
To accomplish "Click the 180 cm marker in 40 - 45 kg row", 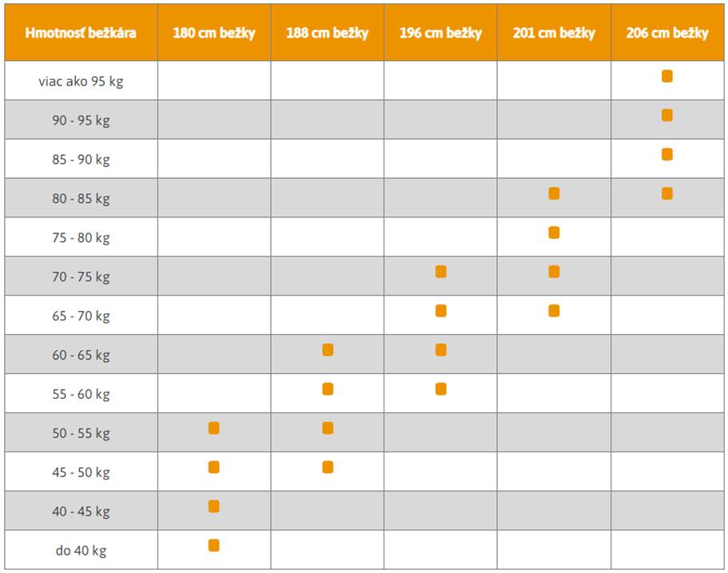I will point(214,507).
